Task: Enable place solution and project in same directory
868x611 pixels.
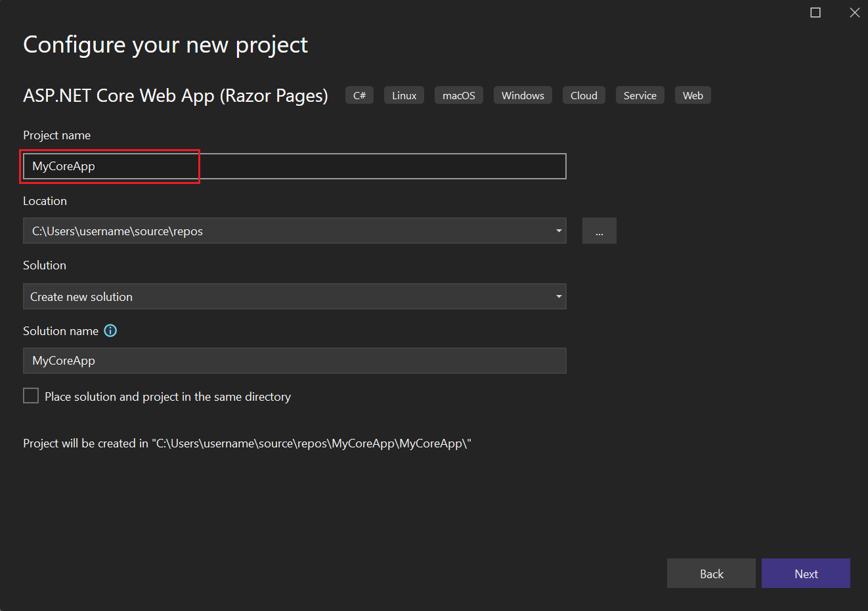Action: click(31, 396)
